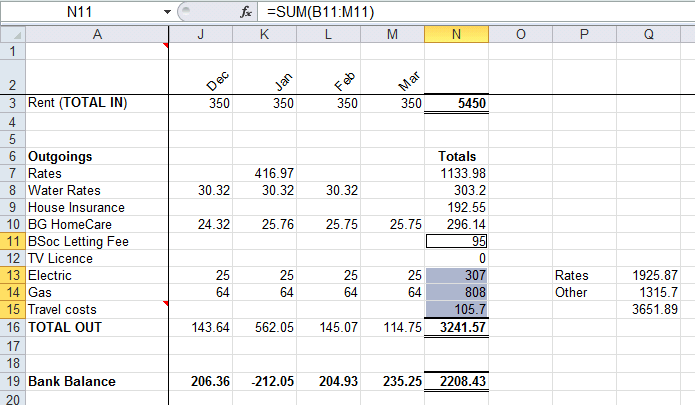
Task: Click the Bank Balance total 2208.43
Action: [x=456, y=381]
